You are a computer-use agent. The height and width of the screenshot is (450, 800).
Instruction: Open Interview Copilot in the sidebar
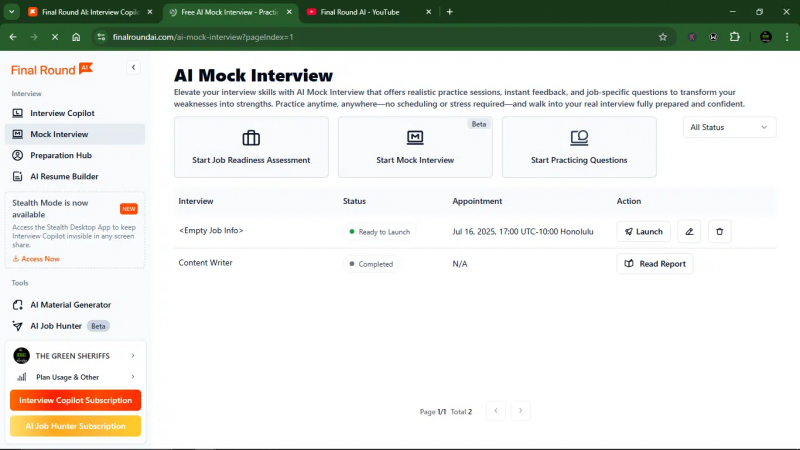[62, 113]
